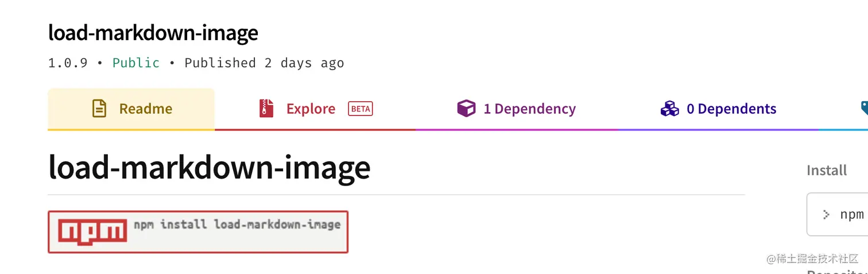
Task: Click the 1.0.9 version number
Action: [x=68, y=63]
